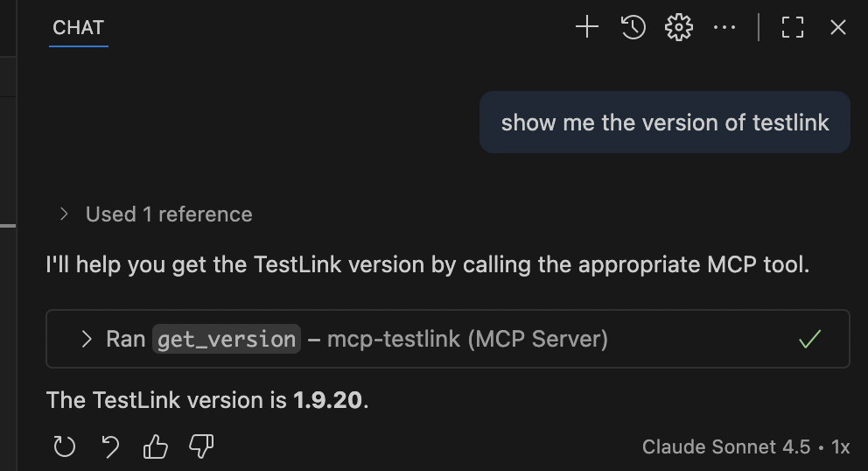Image resolution: width=868 pixels, height=471 pixels.
Task: Click the undo arrow below the response
Action: pyautogui.click(x=110, y=447)
